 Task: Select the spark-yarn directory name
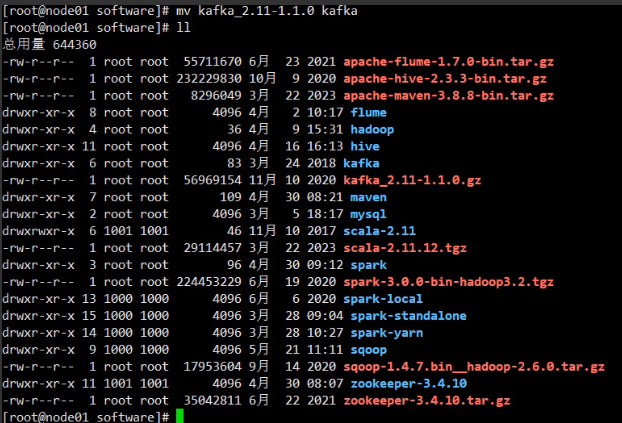(387, 333)
